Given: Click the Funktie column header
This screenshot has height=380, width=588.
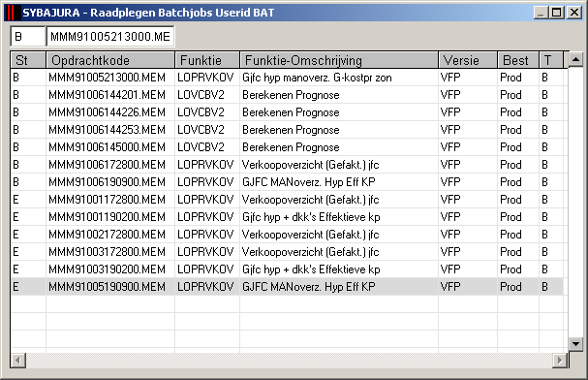Looking at the screenshot, I should tap(207, 60).
